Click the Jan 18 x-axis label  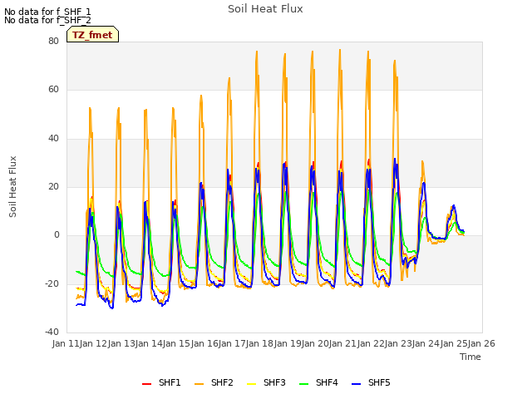[x=259, y=343]
